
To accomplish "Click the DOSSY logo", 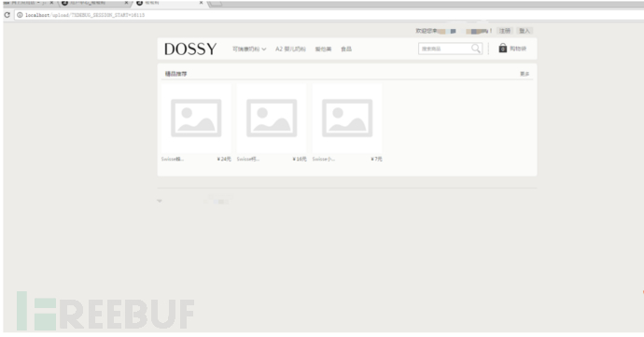I will coord(190,49).
